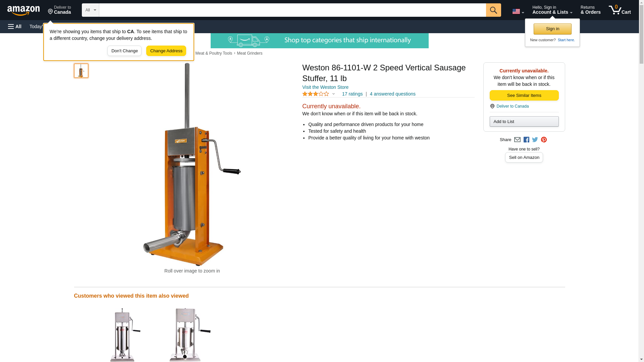644x362 pixels.
Task: Open the All hamburger menu
Action: (15, 26)
